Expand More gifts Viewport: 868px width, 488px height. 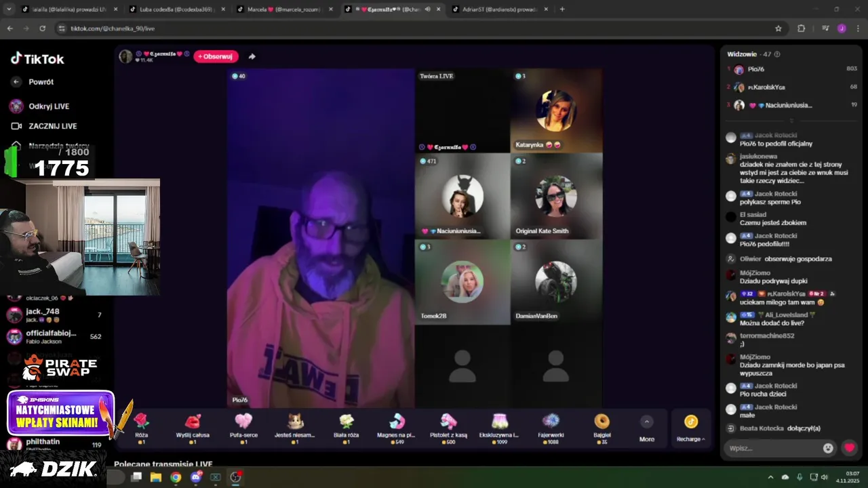[647, 428]
